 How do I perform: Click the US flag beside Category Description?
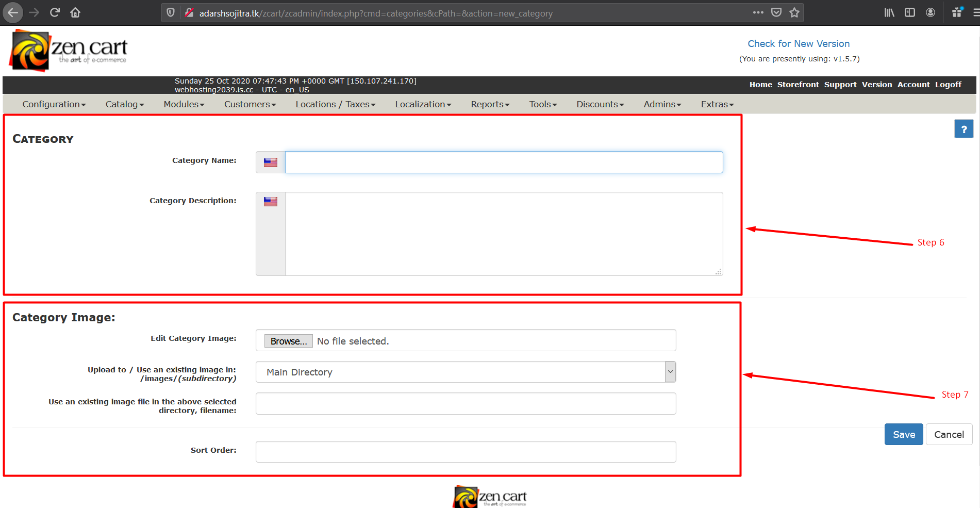tap(271, 202)
